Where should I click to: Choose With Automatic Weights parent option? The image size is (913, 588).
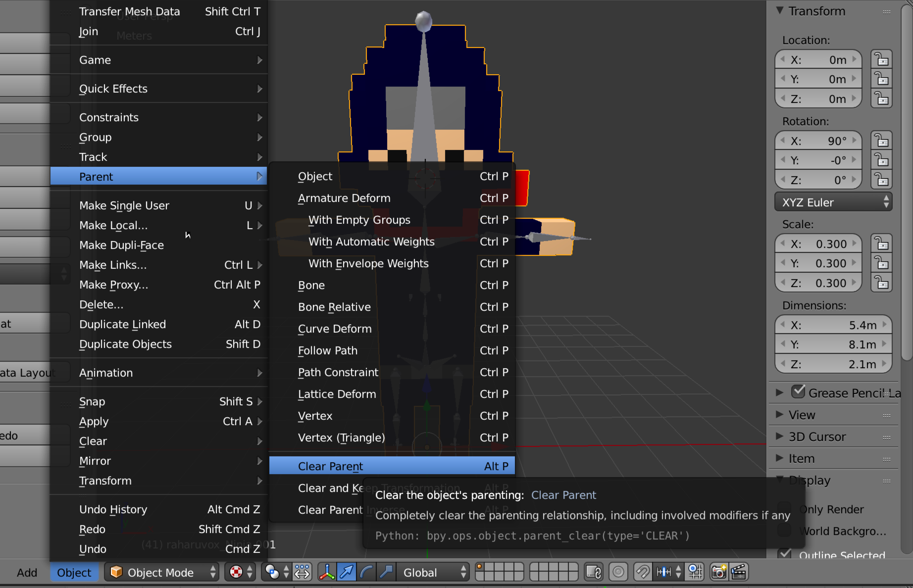(371, 242)
